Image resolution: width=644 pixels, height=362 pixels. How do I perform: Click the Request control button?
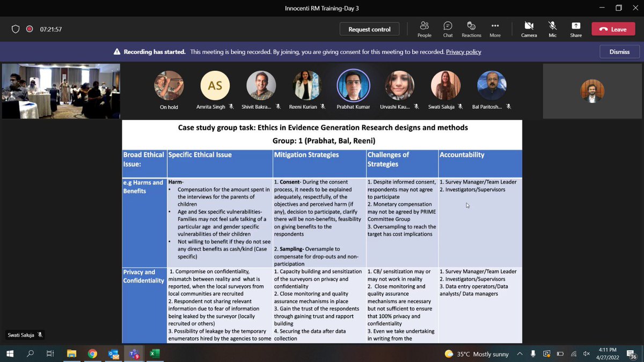pos(369,28)
